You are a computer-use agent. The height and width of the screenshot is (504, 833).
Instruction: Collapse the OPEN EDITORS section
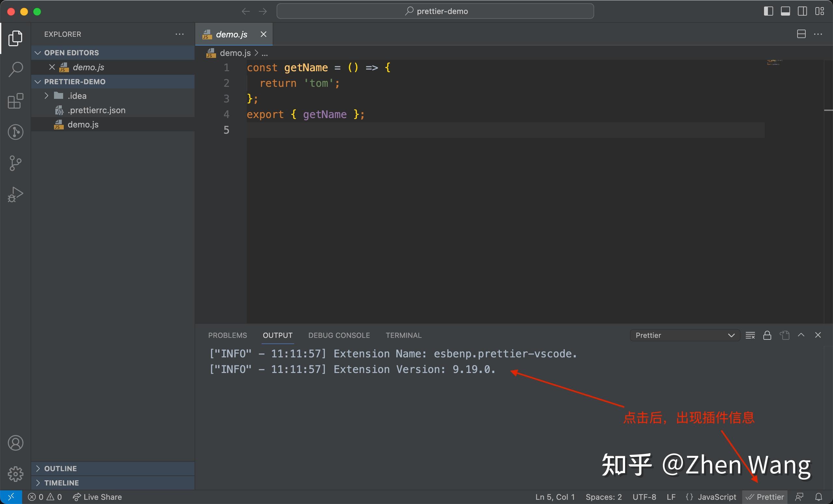(x=37, y=53)
